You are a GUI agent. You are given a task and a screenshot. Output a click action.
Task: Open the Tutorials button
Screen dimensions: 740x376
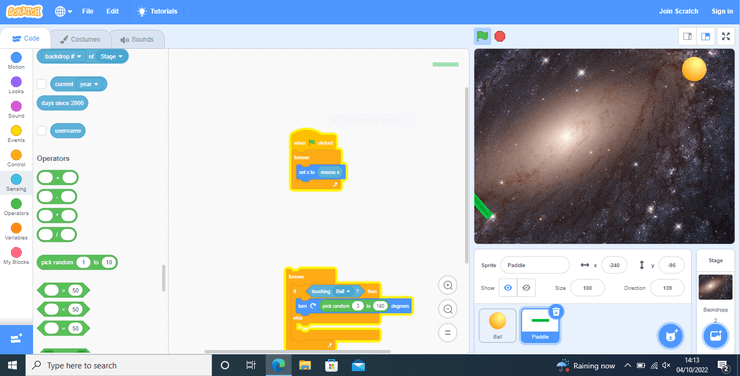[158, 11]
